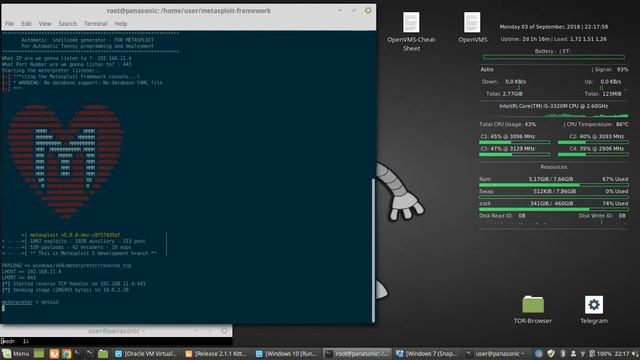Switch to the user@panasonic taskbar window
The width and height of the screenshot is (640, 360).
click(x=496, y=353)
